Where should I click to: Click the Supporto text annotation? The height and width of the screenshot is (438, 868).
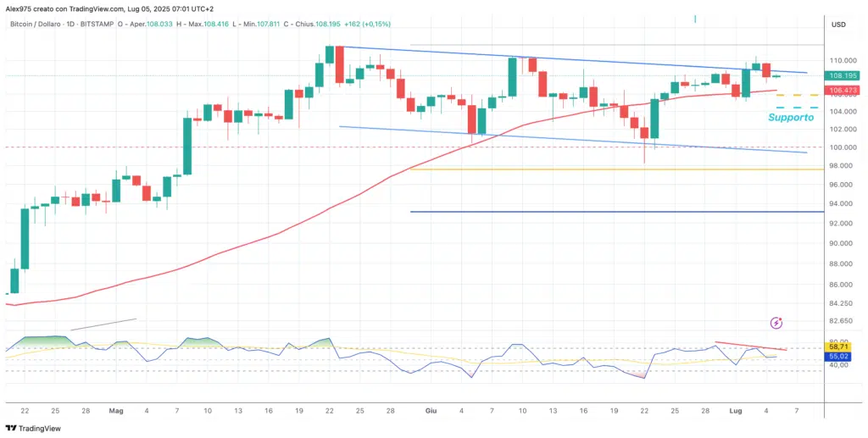click(x=791, y=118)
